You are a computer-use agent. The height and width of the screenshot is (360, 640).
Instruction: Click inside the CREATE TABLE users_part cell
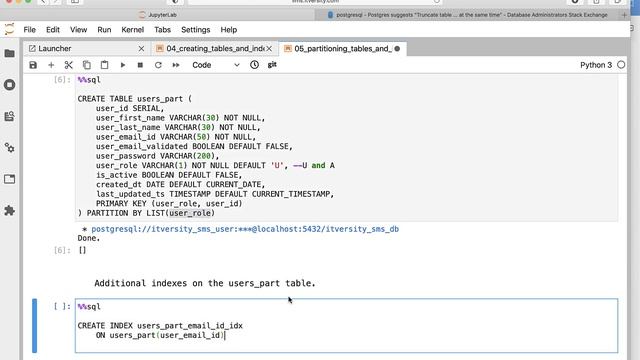click(346, 147)
